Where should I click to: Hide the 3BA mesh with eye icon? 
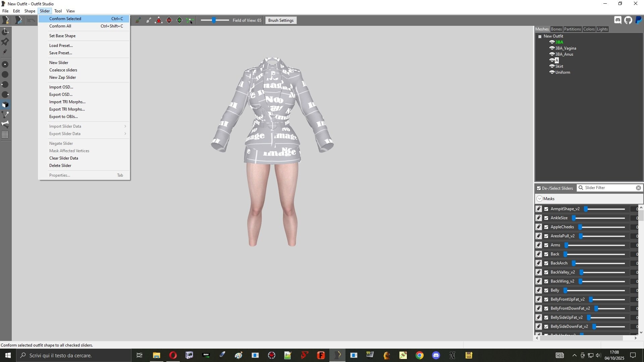coord(552,42)
